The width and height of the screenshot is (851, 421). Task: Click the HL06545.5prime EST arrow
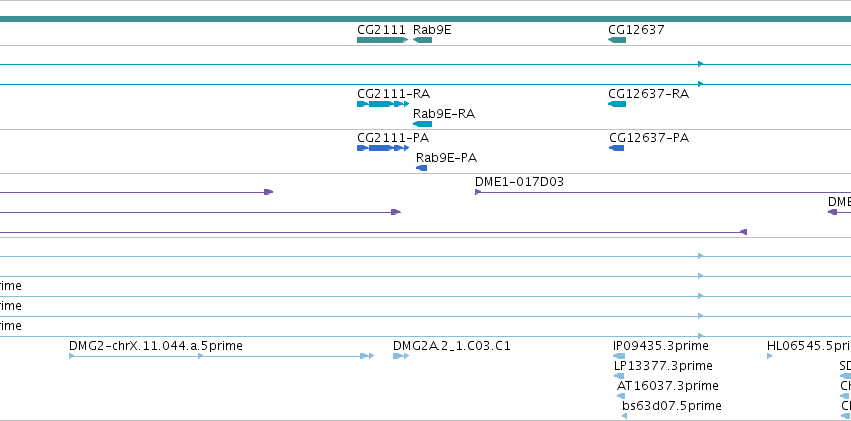click(x=770, y=356)
